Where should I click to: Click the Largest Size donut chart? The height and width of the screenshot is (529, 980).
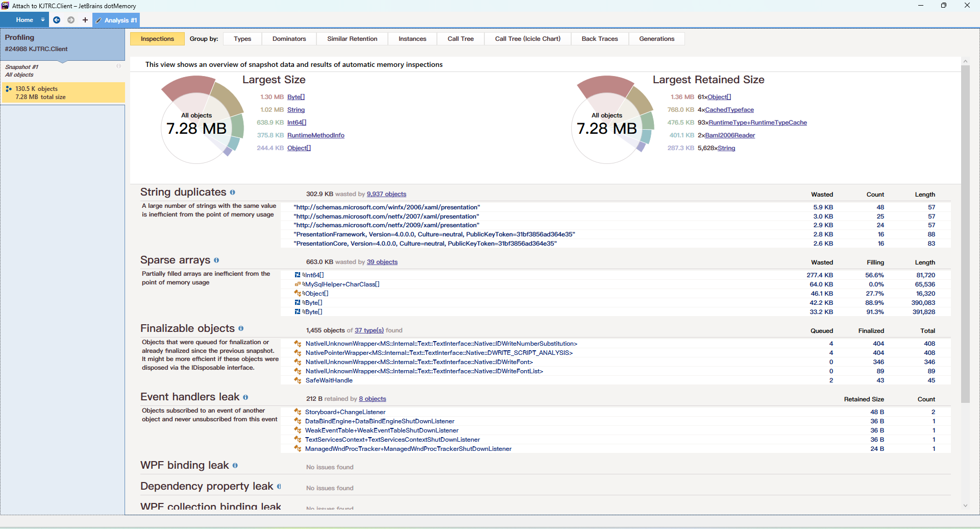point(203,120)
